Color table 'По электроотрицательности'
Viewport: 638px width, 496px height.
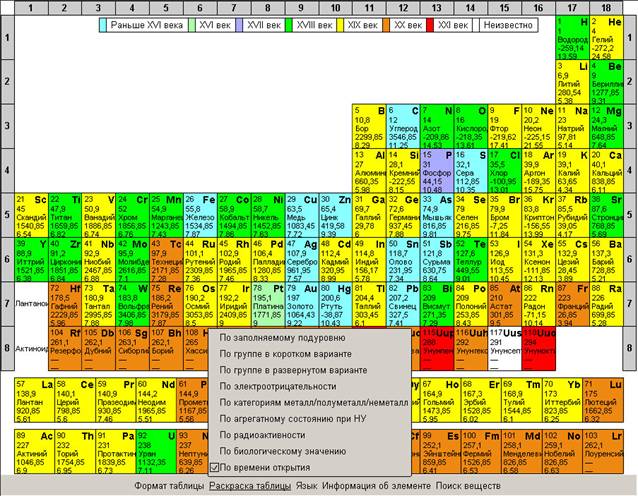[x=278, y=387]
